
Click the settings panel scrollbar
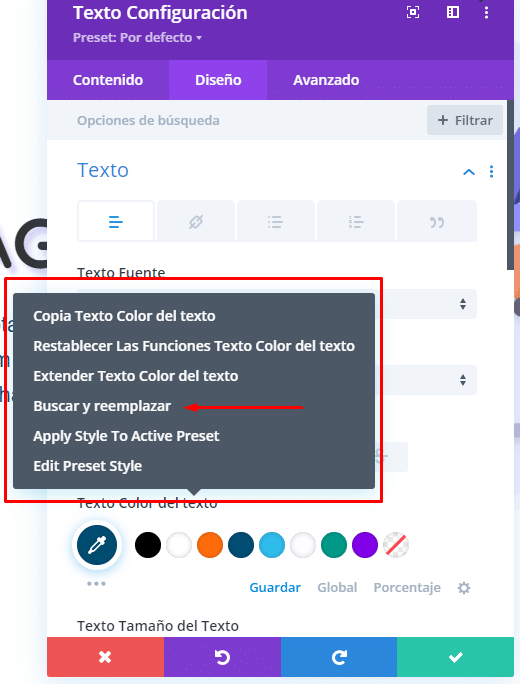pos(510,185)
